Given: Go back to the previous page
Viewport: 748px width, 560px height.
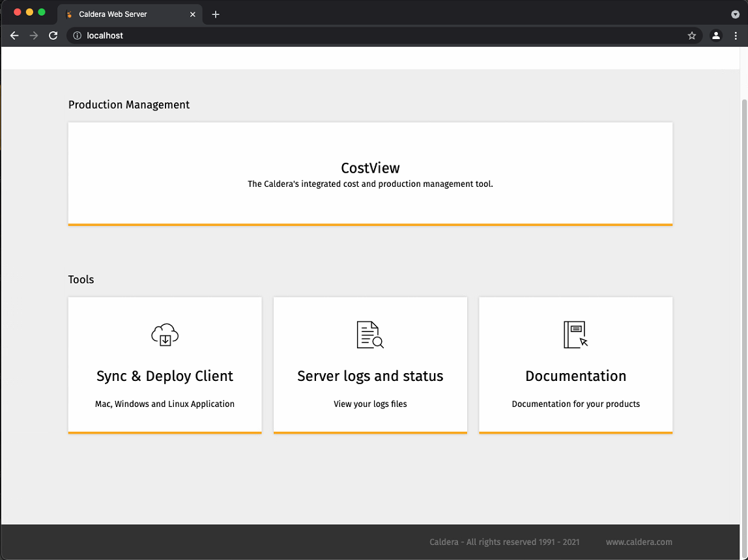Looking at the screenshot, I should click(x=14, y=36).
